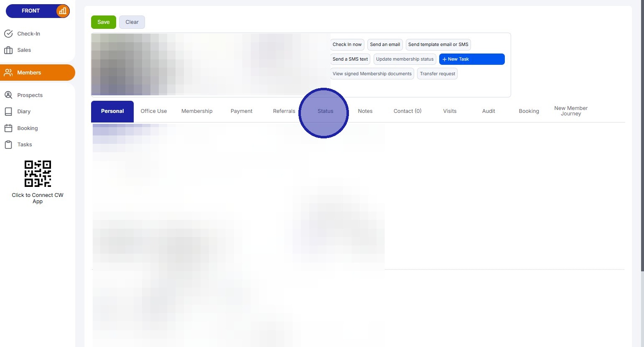Screen dimensions: 644x347
Task: Click the Diary book icon
Action: [x=8, y=112]
